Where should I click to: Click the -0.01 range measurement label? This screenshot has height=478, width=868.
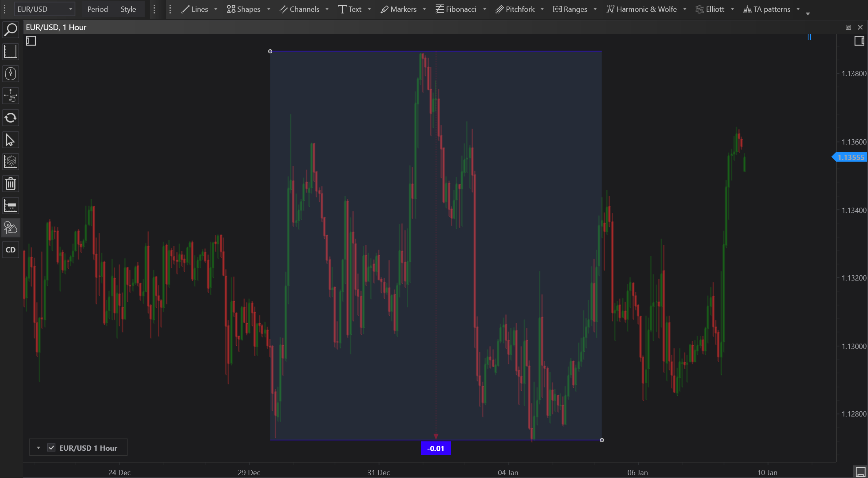436,448
